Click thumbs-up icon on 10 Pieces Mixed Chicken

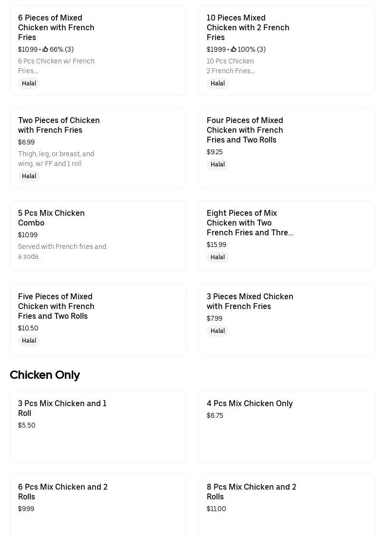click(234, 49)
